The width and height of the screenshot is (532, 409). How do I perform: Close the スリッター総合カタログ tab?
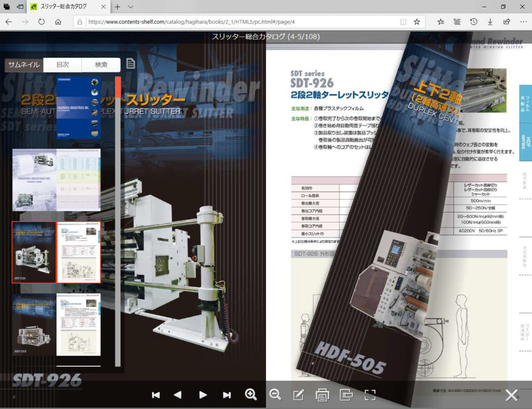point(103,7)
